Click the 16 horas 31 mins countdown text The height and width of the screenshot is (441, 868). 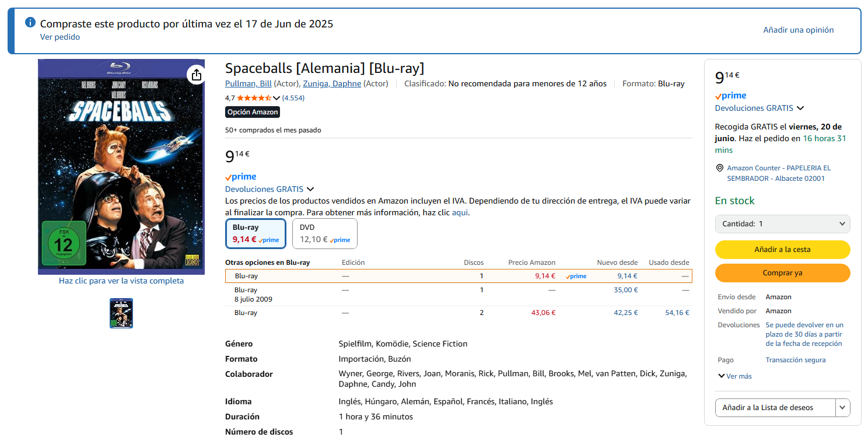pyautogui.click(x=780, y=144)
